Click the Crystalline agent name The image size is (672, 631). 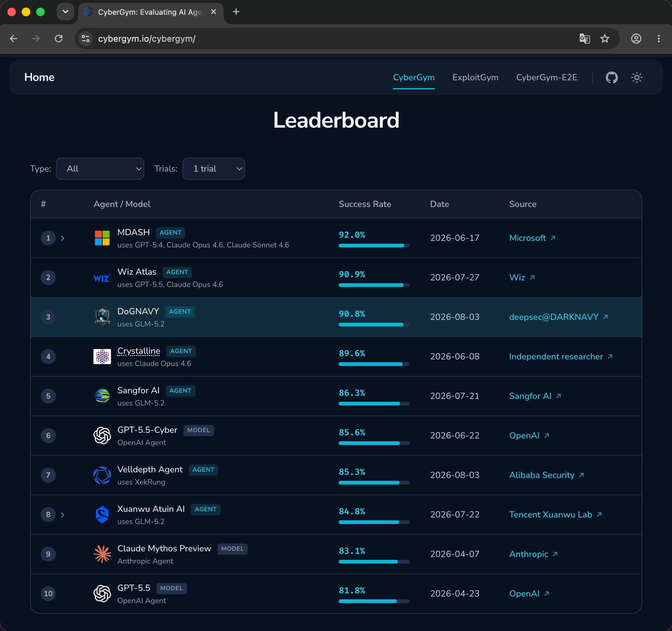[x=139, y=351]
